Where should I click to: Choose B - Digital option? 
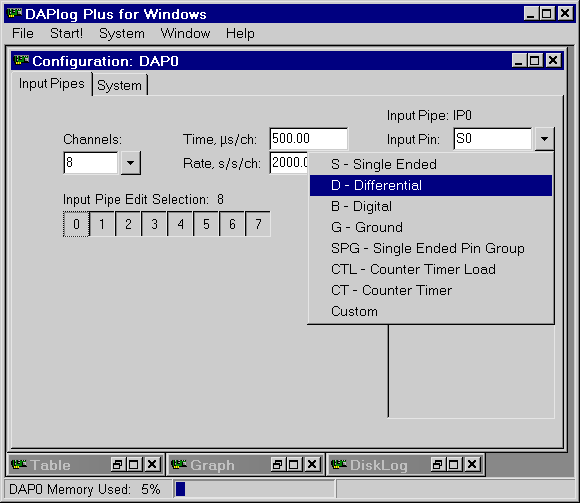pyautogui.click(x=431, y=206)
